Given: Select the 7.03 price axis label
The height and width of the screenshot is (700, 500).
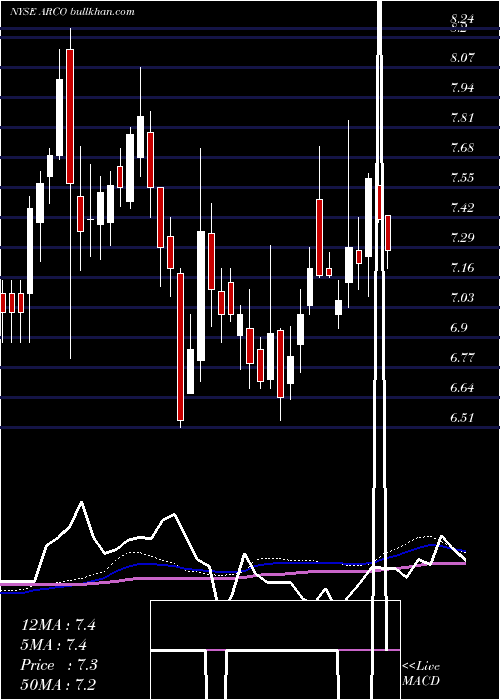Looking at the screenshot, I should [462, 298].
